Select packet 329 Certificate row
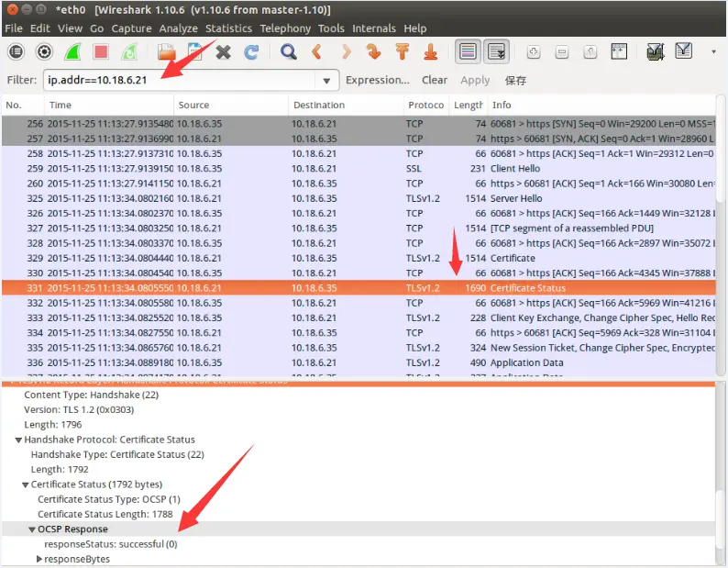 click(358, 258)
